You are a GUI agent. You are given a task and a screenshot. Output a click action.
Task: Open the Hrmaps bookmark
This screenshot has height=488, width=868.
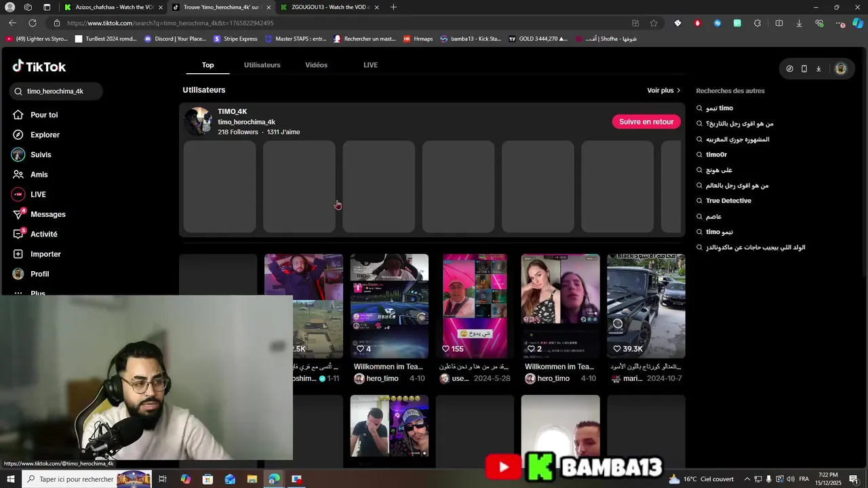(x=418, y=39)
